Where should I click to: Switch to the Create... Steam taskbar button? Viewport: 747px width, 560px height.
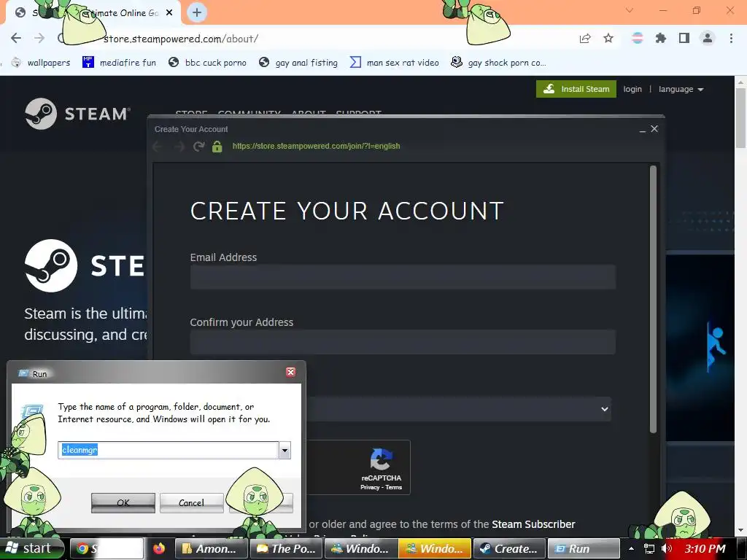(x=508, y=548)
